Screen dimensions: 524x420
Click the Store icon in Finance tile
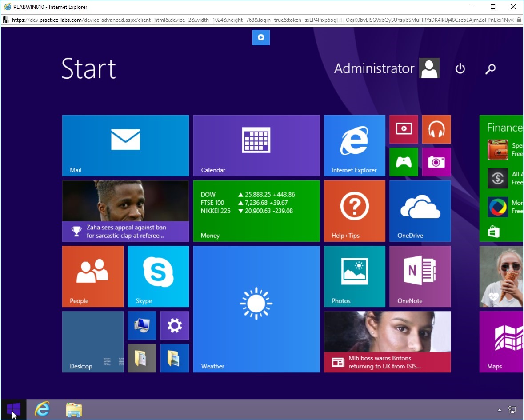(494, 232)
